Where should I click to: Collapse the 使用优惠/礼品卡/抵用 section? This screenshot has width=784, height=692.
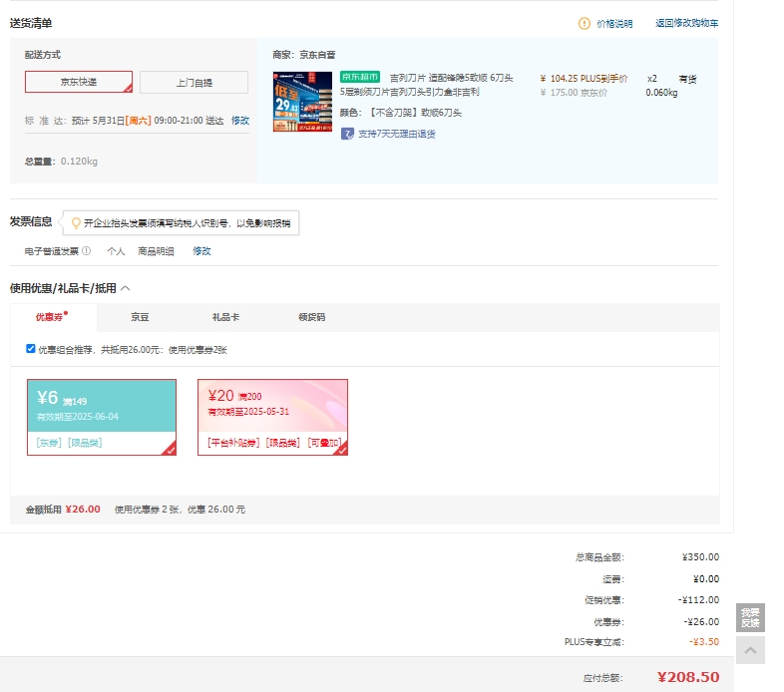(x=126, y=288)
